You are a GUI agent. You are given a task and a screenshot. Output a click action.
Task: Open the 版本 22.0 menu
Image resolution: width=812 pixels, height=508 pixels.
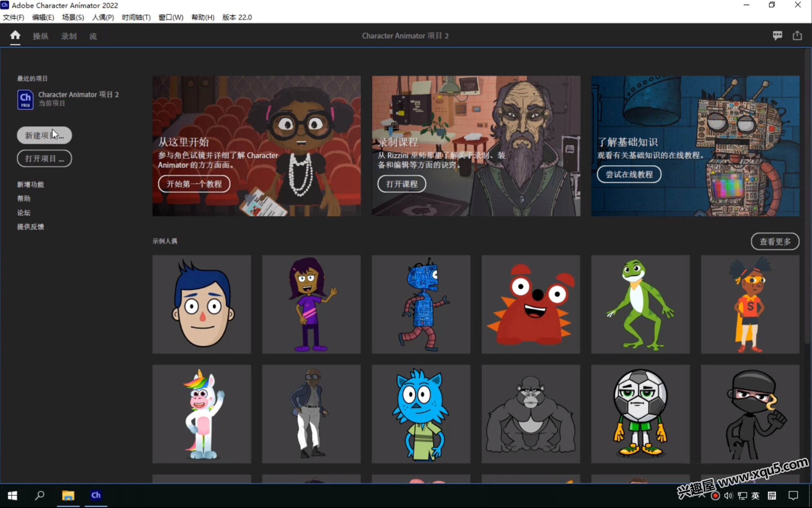tap(237, 17)
